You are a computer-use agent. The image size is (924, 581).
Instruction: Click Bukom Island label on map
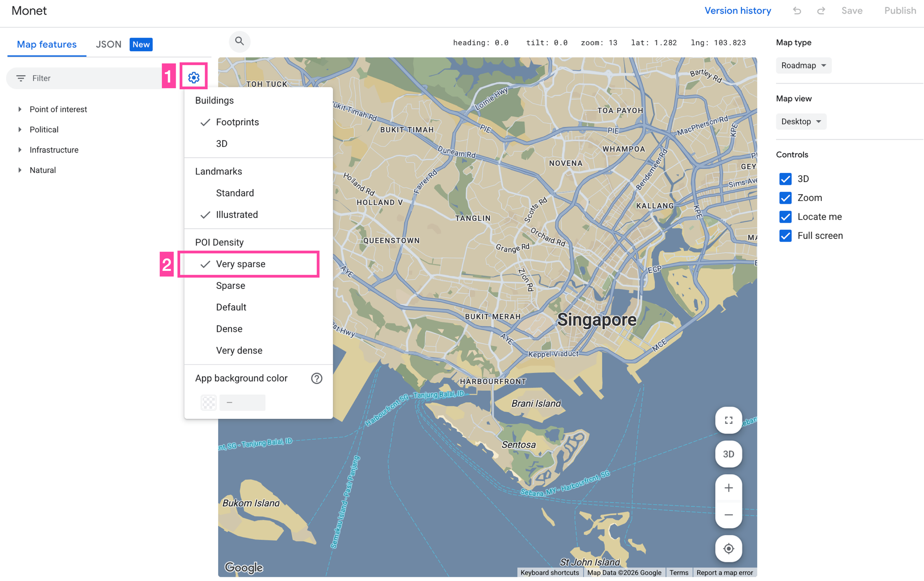pos(251,503)
